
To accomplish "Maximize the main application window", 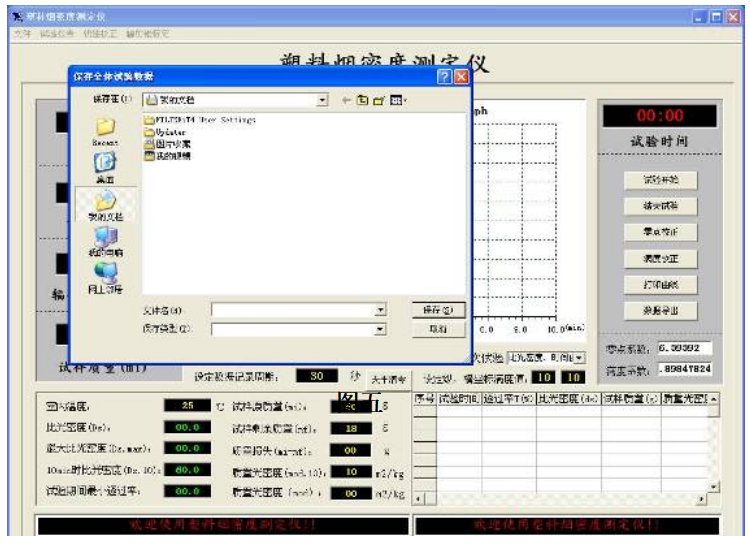I will click(717, 17).
